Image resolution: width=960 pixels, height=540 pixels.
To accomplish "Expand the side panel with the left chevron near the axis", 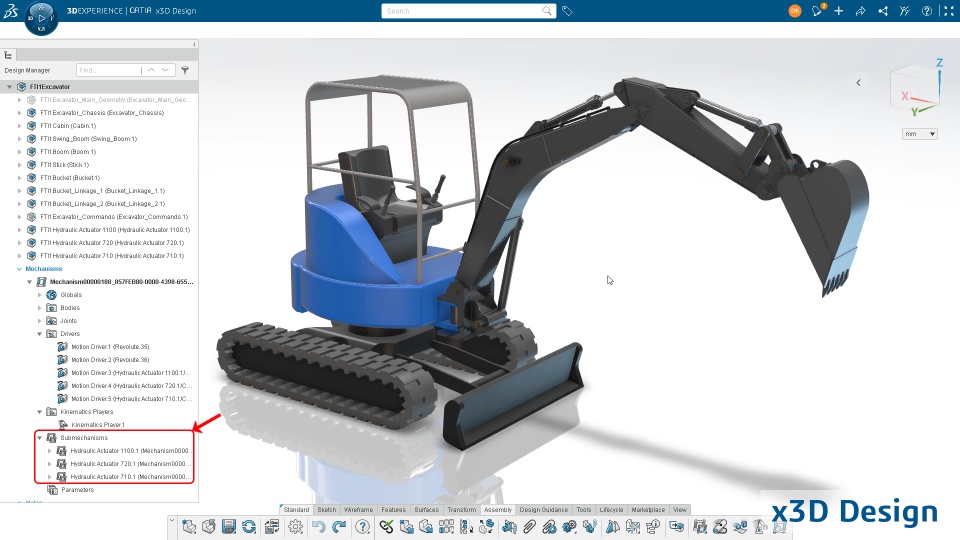I will [858, 83].
